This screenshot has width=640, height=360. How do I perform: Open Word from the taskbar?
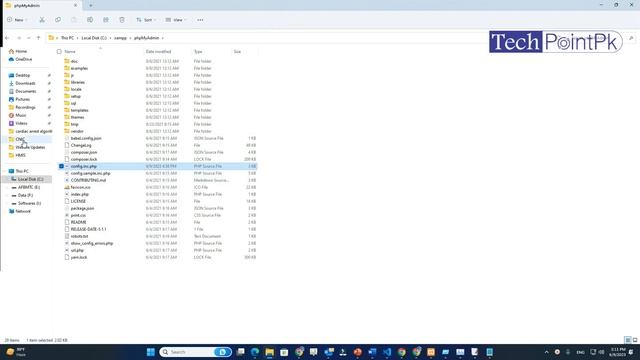click(x=372, y=352)
